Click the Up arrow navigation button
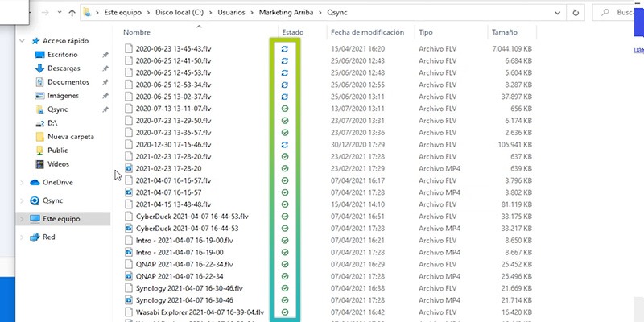 point(72,13)
